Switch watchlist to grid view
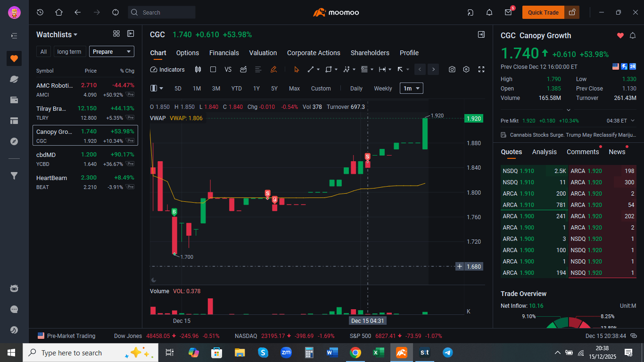The height and width of the screenshot is (362, 644). 116,34
